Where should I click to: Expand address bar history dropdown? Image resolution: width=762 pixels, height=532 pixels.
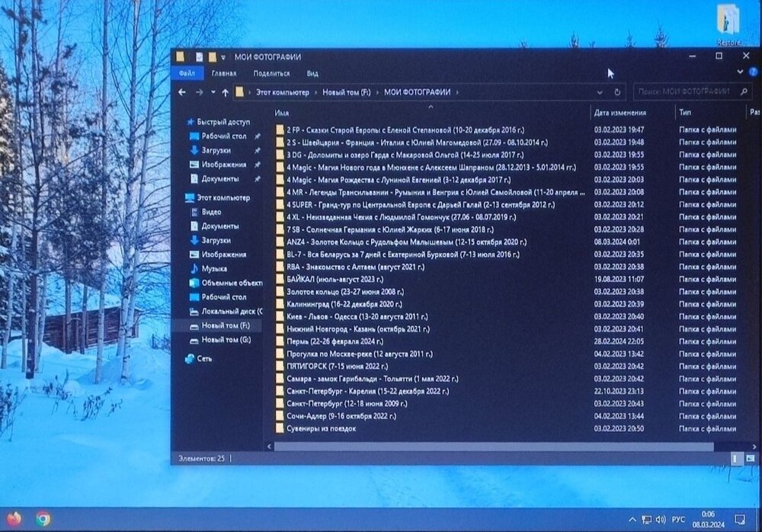click(600, 92)
